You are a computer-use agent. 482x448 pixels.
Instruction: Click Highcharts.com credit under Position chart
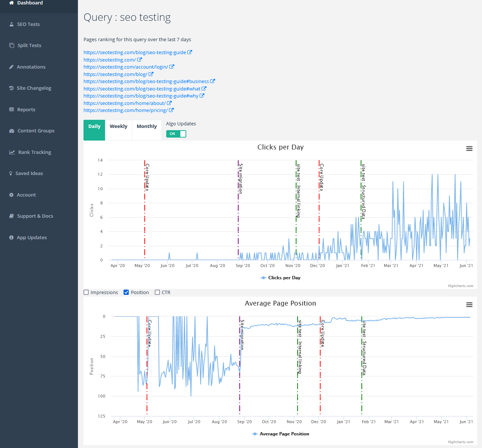[x=460, y=442]
